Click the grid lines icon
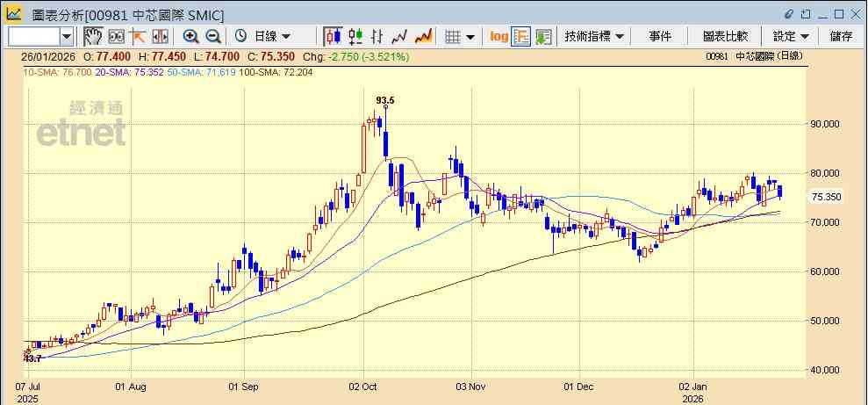This screenshot has height=405, width=868. click(x=454, y=37)
